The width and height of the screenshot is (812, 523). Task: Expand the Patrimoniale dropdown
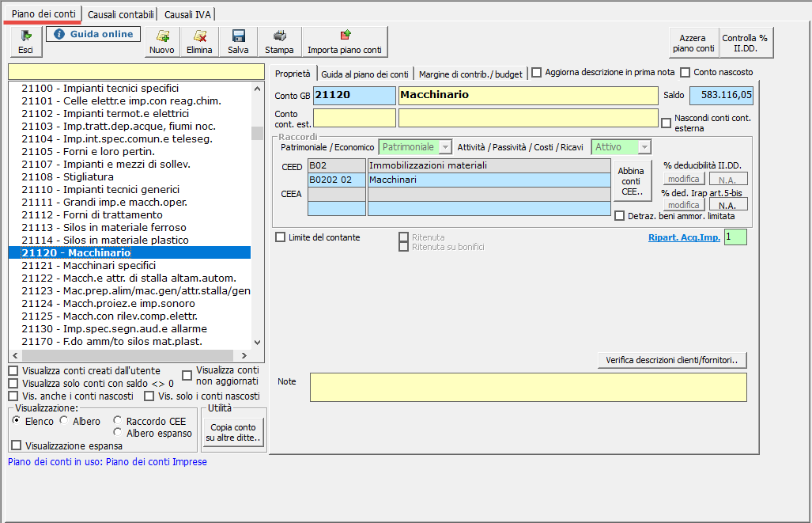pos(445,147)
